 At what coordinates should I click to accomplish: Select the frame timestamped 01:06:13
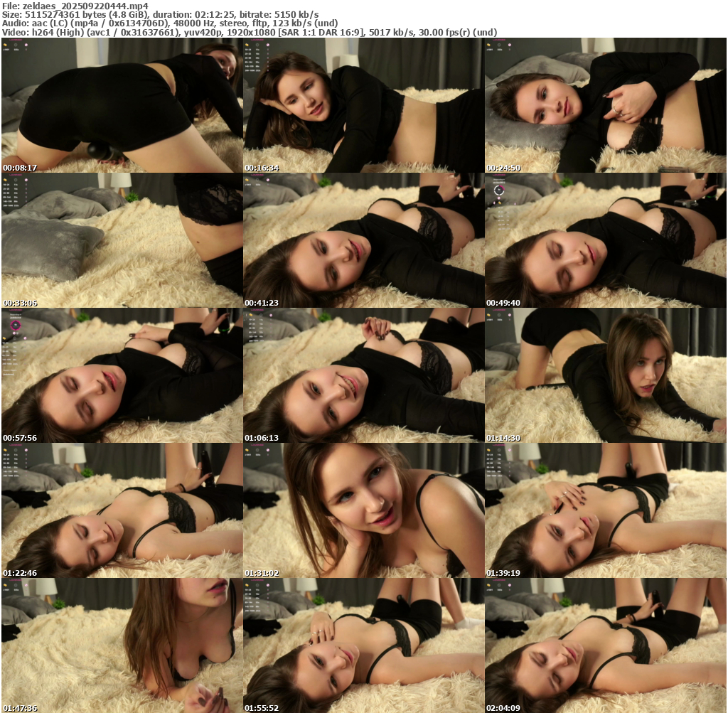pos(363,375)
